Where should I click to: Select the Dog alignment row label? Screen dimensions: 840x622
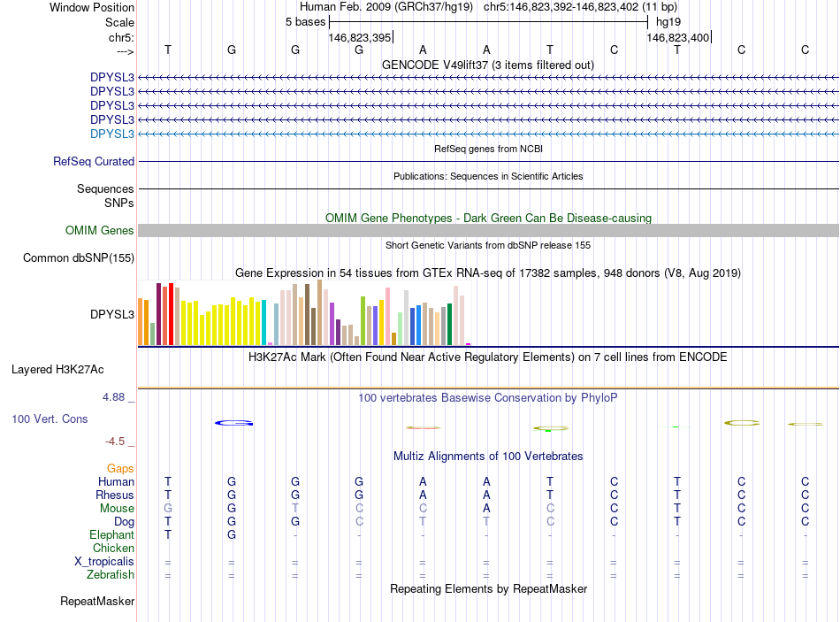(x=124, y=522)
